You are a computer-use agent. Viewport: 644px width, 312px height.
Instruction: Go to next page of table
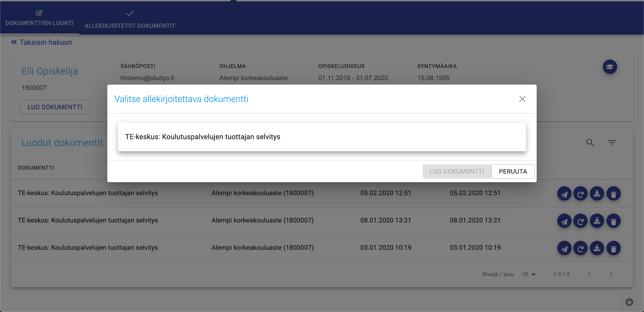click(x=611, y=274)
